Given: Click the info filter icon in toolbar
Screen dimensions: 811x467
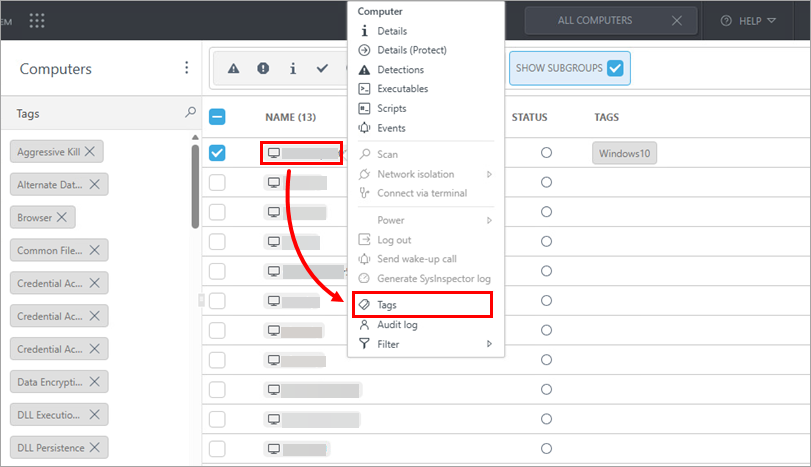Looking at the screenshot, I should tap(292, 69).
